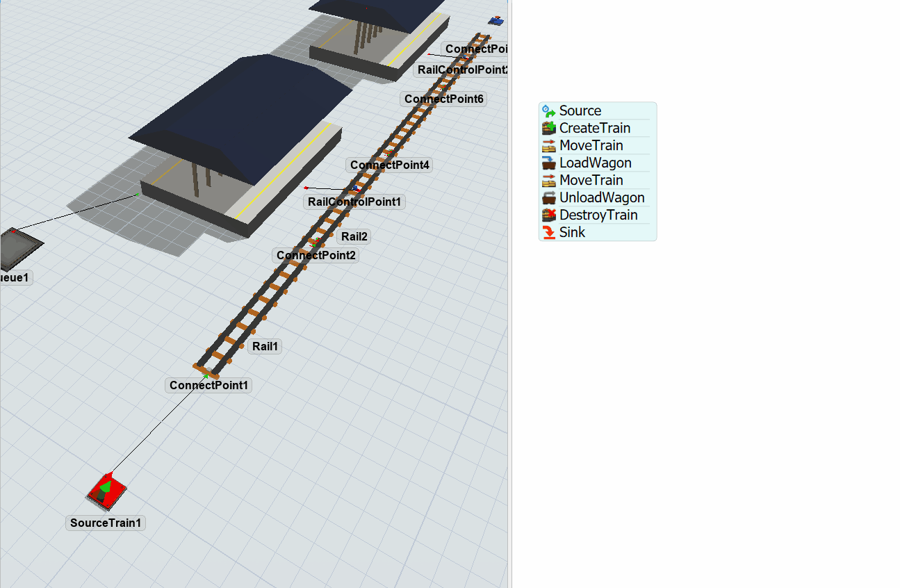
Task: Click the DestroyTrain activity icon
Action: (x=549, y=215)
